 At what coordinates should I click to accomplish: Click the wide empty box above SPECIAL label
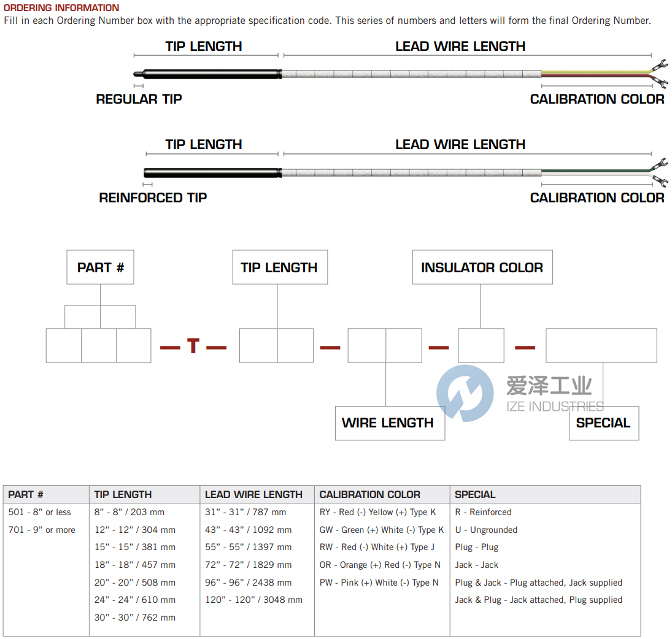click(601, 345)
